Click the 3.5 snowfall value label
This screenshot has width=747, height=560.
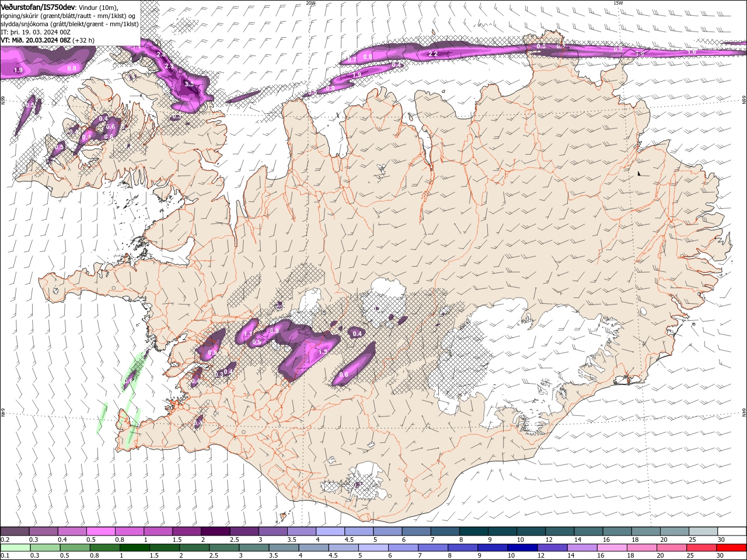tap(189, 84)
